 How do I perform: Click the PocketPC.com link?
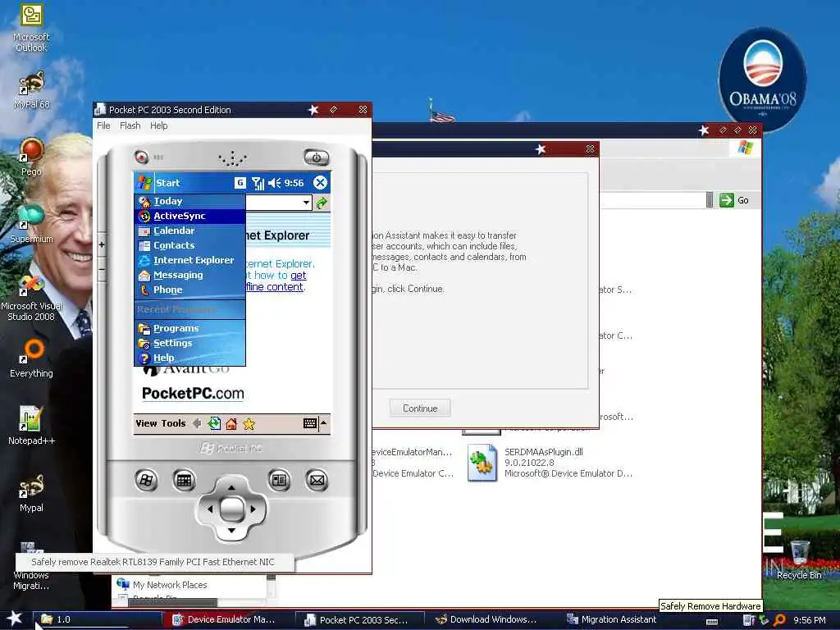[x=193, y=394]
